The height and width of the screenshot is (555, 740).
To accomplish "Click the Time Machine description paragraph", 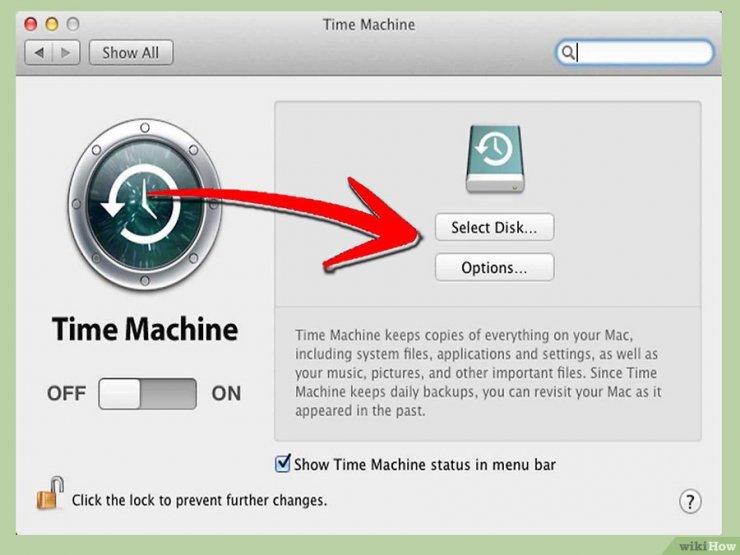I will tap(478, 373).
